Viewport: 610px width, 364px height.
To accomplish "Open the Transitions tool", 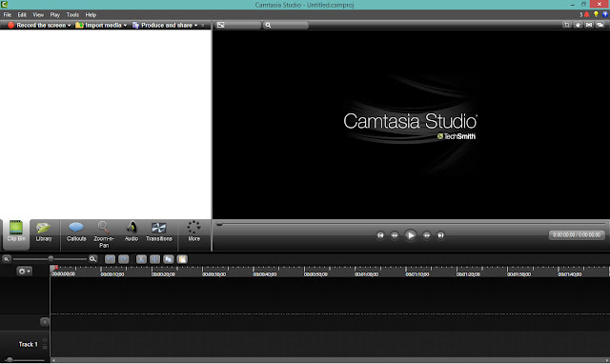I will tap(159, 232).
